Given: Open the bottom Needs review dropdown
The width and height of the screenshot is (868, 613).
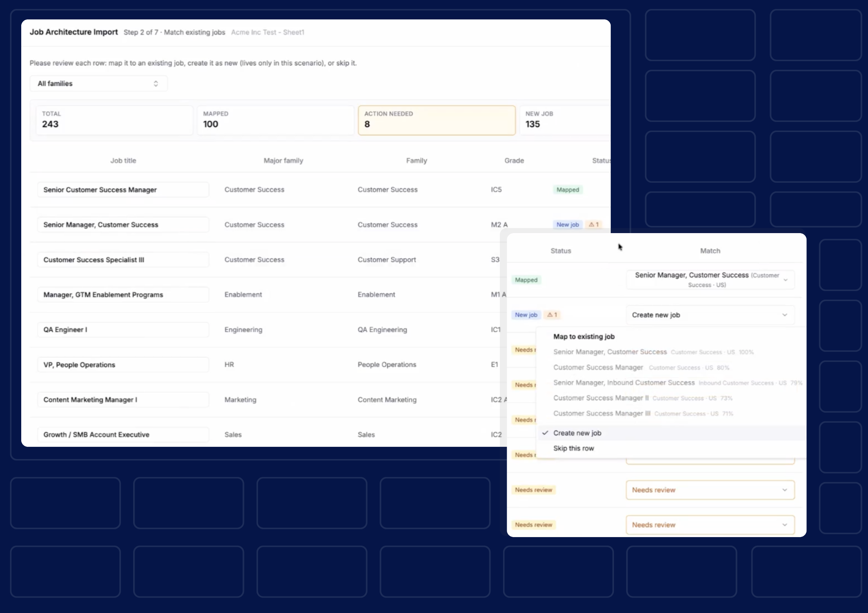Looking at the screenshot, I should 710,525.
